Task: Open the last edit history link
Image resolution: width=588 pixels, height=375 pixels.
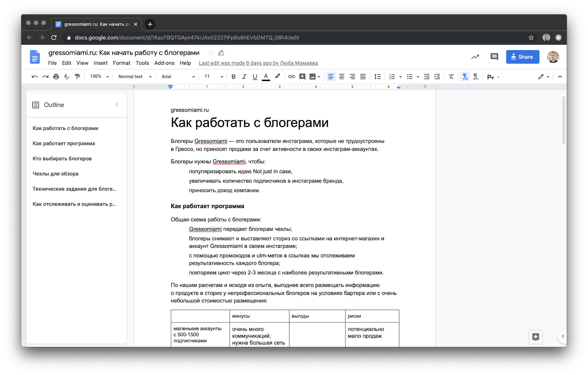Action: click(258, 63)
